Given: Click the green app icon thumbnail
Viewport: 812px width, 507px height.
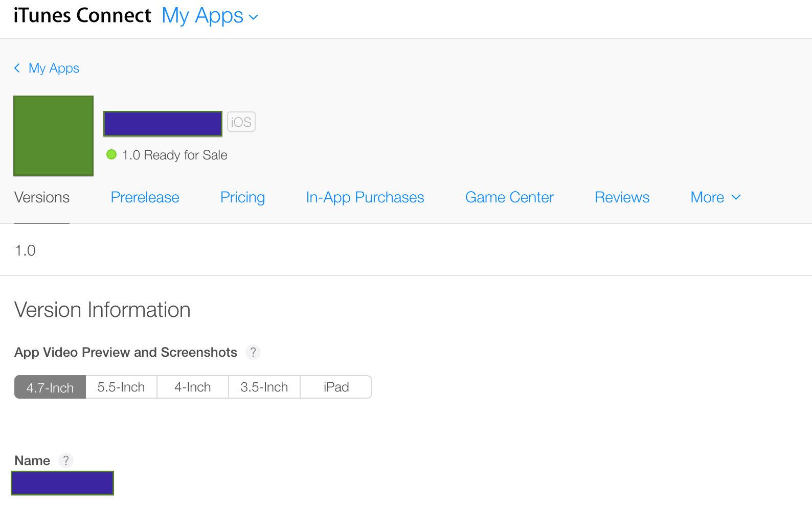Looking at the screenshot, I should (x=53, y=135).
